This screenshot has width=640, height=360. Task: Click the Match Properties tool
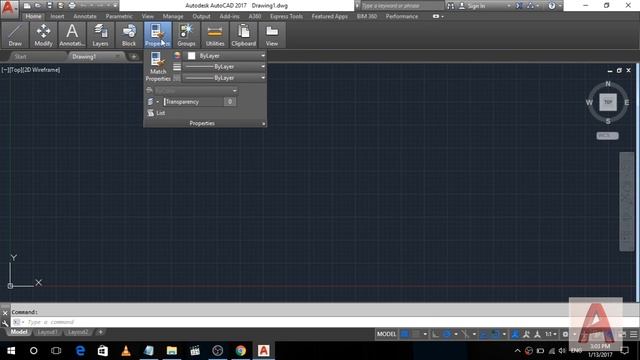click(x=158, y=66)
